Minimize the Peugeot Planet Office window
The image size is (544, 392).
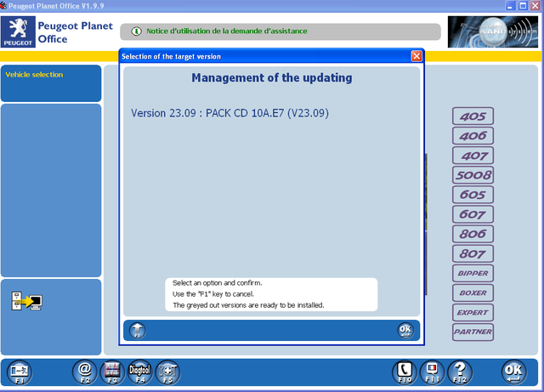[x=510, y=6]
